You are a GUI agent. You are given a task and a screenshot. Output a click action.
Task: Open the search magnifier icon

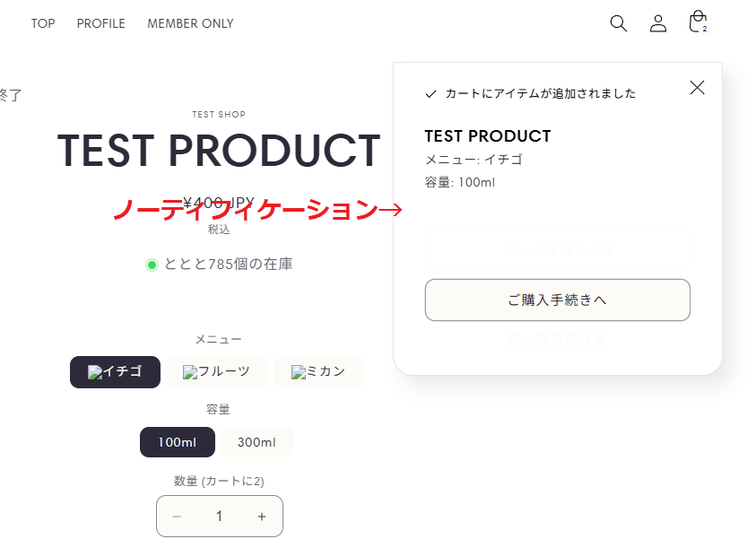(x=618, y=23)
